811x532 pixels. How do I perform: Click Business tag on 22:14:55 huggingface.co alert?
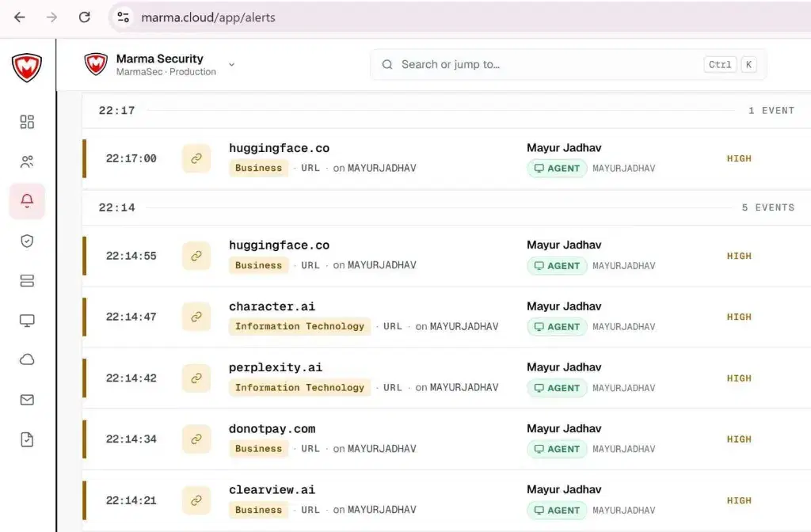[x=259, y=265]
